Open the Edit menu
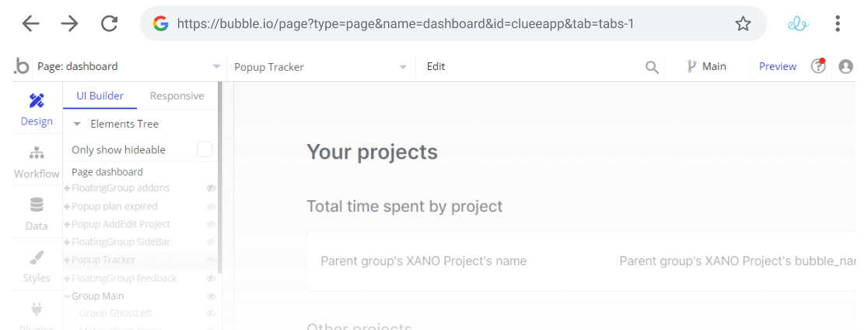The height and width of the screenshot is (330, 868). coord(436,67)
